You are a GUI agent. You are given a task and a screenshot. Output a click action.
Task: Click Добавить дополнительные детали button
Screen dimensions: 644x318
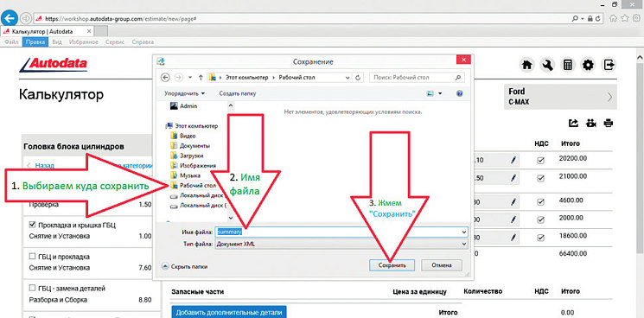229,313
